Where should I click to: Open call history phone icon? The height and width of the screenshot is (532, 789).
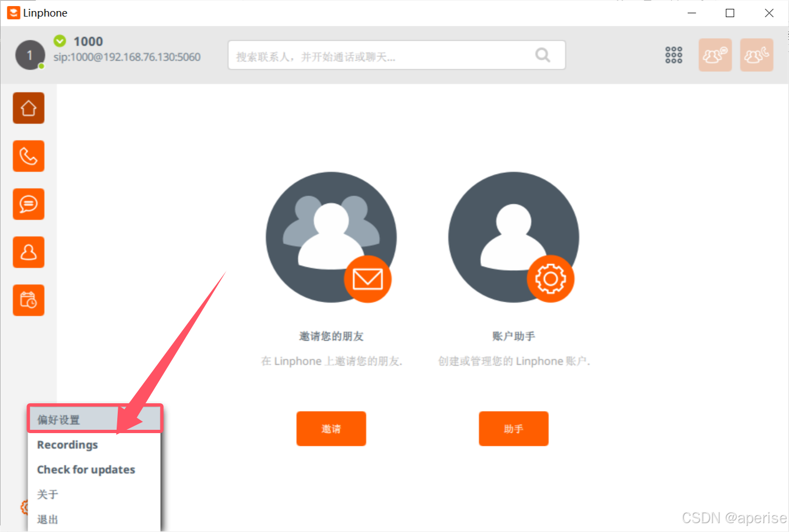29,156
